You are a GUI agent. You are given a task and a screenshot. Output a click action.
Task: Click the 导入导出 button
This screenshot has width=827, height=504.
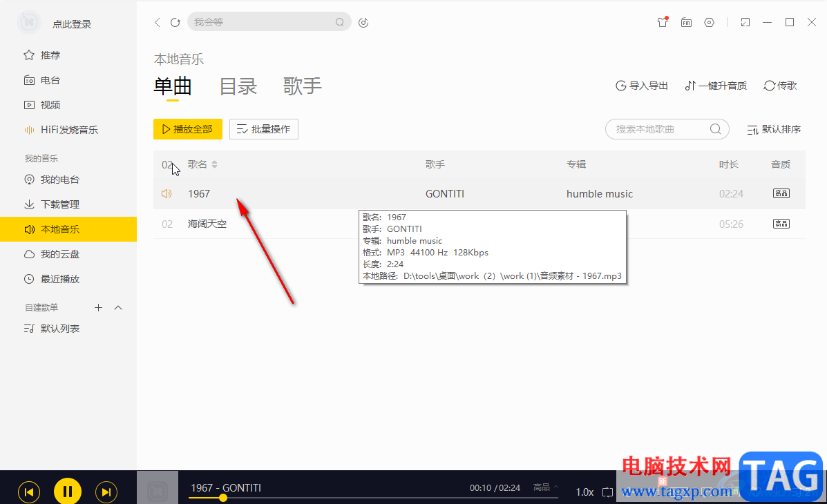[x=642, y=86]
